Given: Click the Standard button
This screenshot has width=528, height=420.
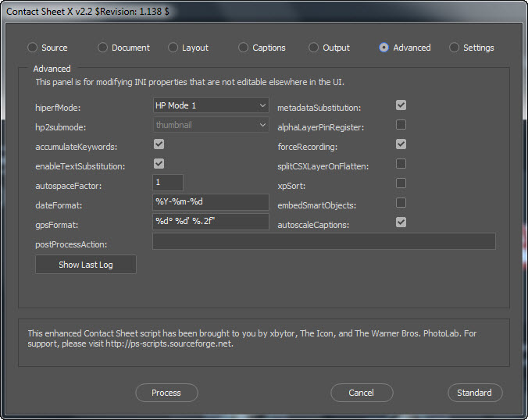Looking at the screenshot, I should (475, 393).
